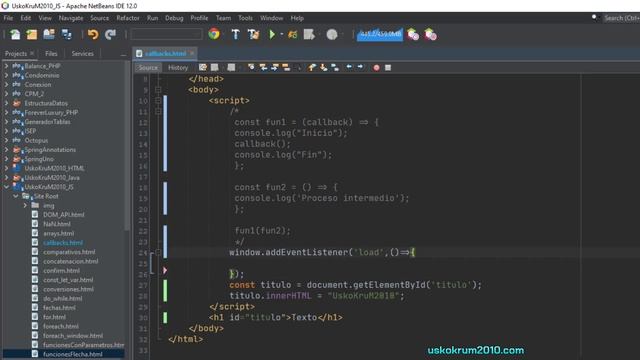Click the Search field in menu bar
The height and width of the screenshot is (360, 640).
(x=621, y=18)
